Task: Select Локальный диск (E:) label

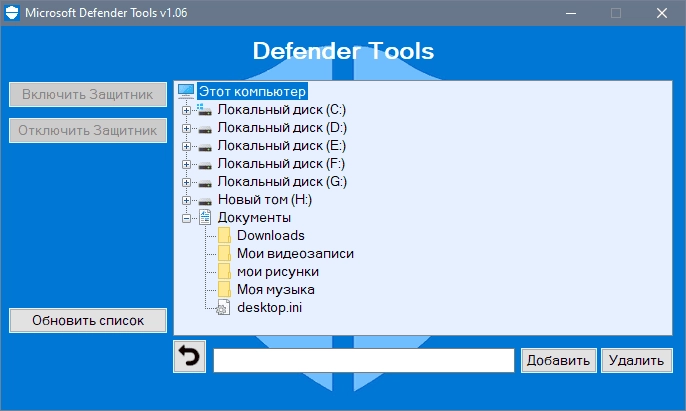Action: tap(282, 145)
